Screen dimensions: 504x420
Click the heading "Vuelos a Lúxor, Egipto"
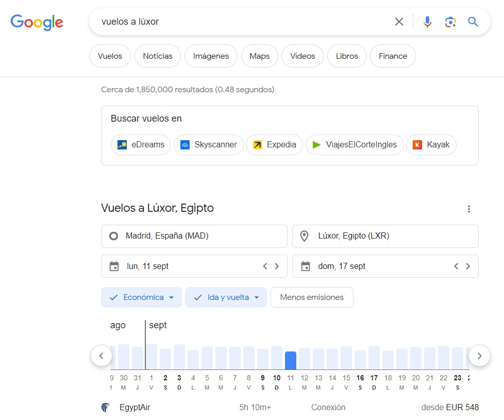coord(158,208)
